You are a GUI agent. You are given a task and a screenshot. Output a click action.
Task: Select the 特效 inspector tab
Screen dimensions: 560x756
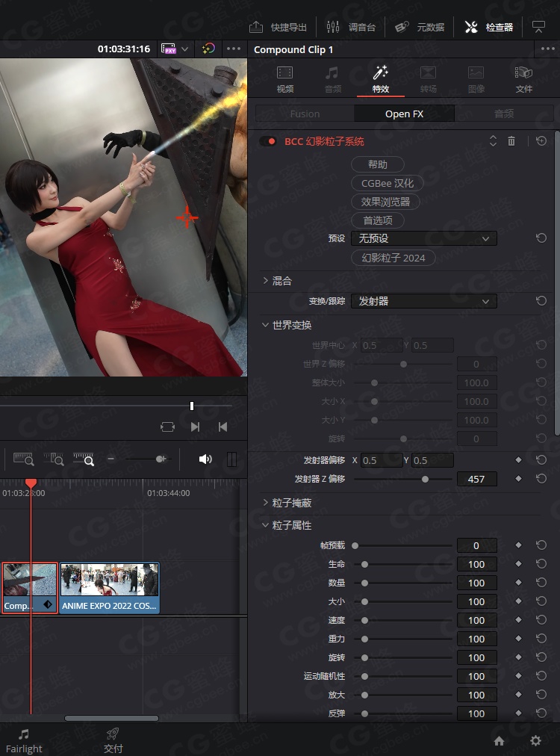pyautogui.click(x=380, y=79)
